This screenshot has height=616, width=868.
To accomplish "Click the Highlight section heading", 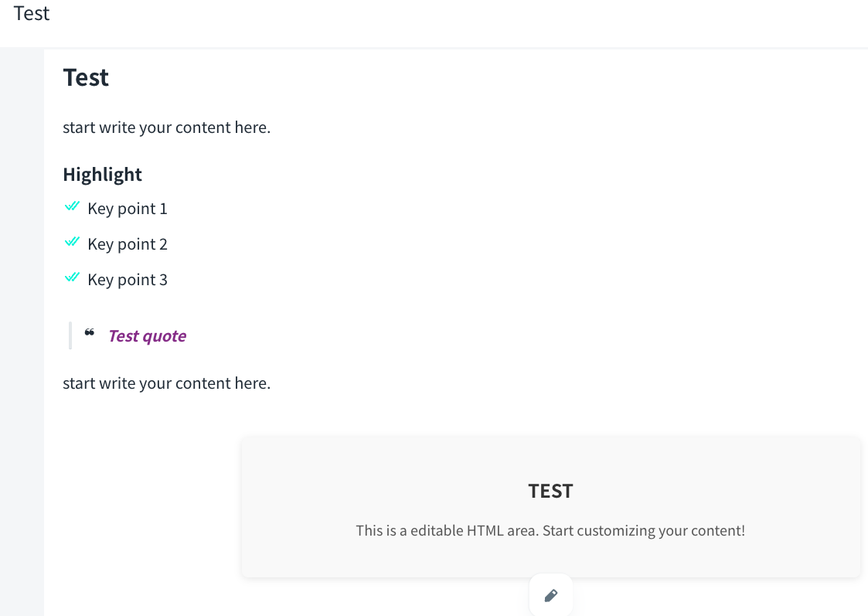I will (x=102, y=175).
